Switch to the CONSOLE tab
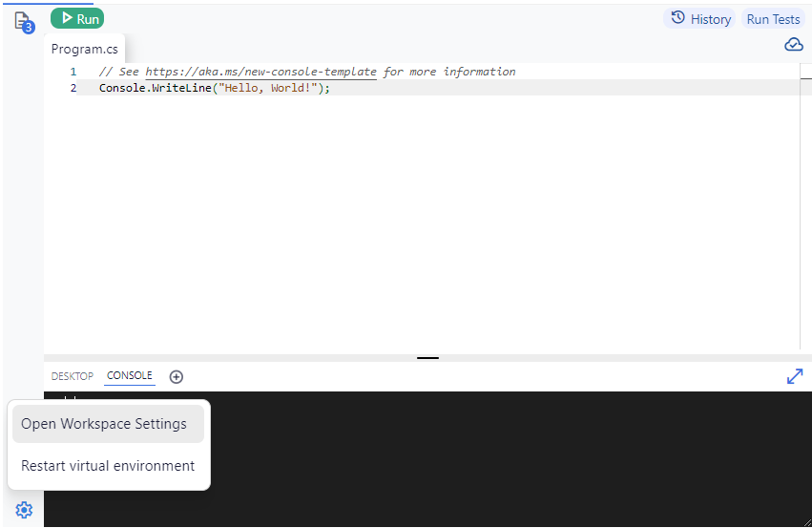 click(130, 375)
